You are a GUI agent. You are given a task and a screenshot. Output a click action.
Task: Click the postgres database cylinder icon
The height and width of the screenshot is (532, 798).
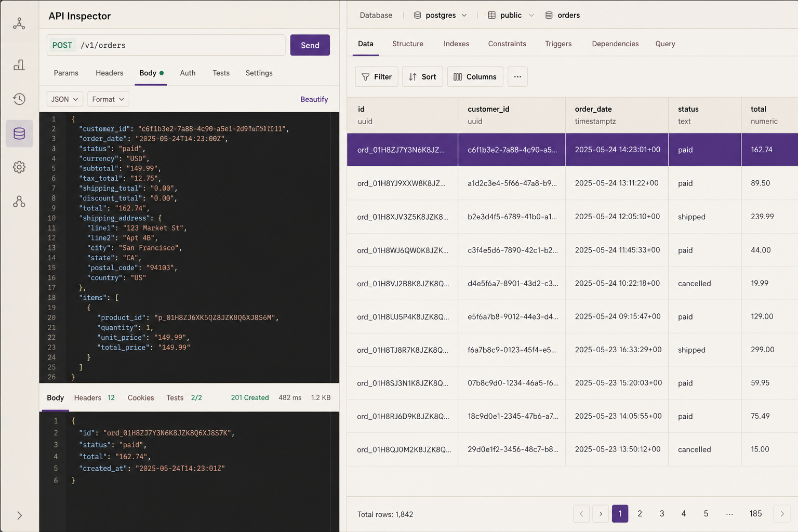(x=417, y=15)
